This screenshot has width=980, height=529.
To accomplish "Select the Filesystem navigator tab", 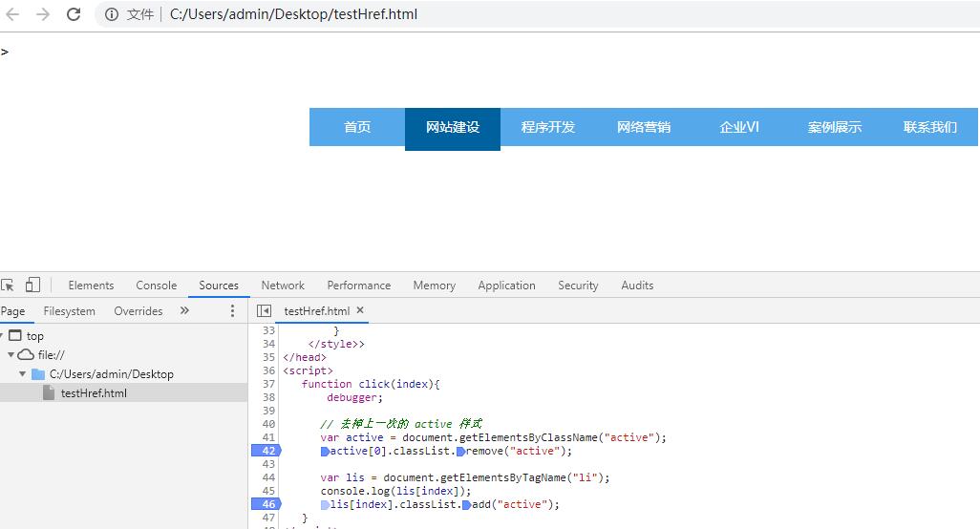I will coord(70,311).
